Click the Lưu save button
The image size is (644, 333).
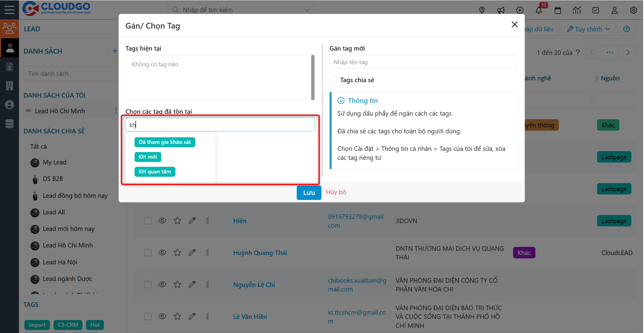click(x=309, y=193)
